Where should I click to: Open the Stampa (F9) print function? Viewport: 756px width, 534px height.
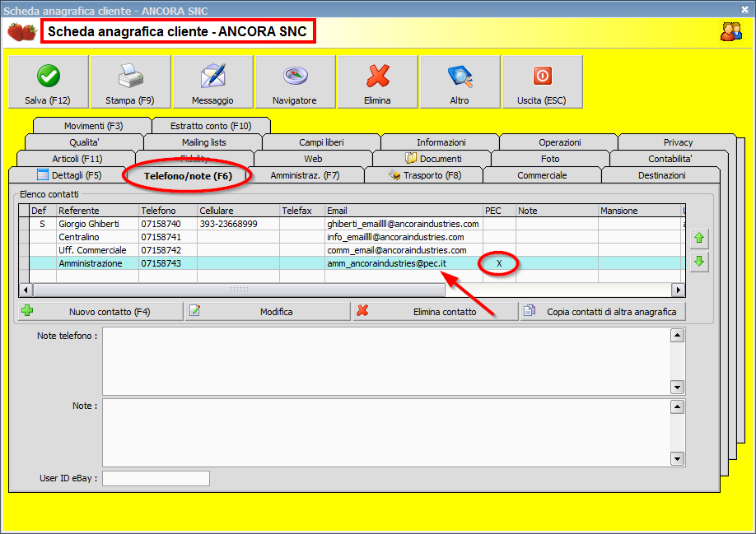point(129,75)
